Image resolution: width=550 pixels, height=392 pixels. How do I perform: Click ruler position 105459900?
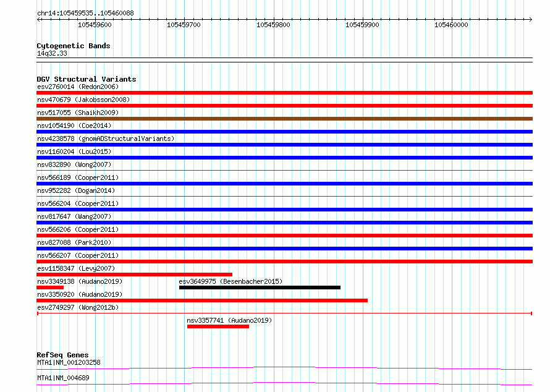tap(362, 25)
